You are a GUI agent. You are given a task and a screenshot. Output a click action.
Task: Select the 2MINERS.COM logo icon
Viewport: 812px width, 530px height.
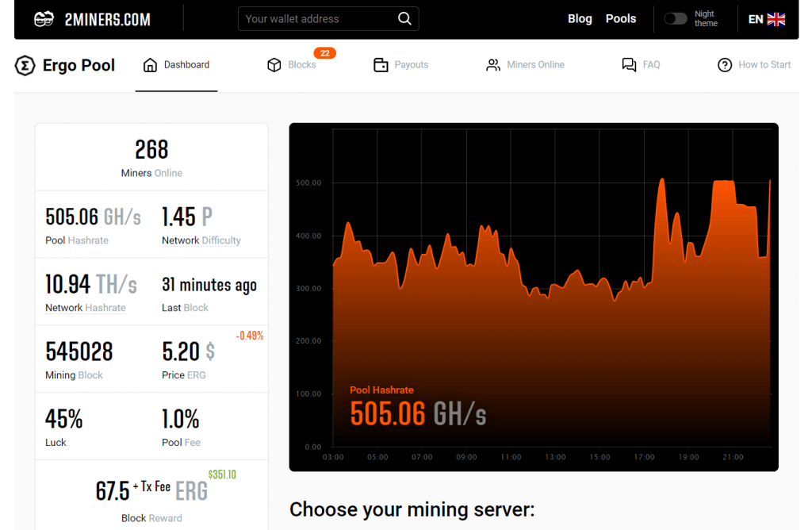click(x=44, y=18)
